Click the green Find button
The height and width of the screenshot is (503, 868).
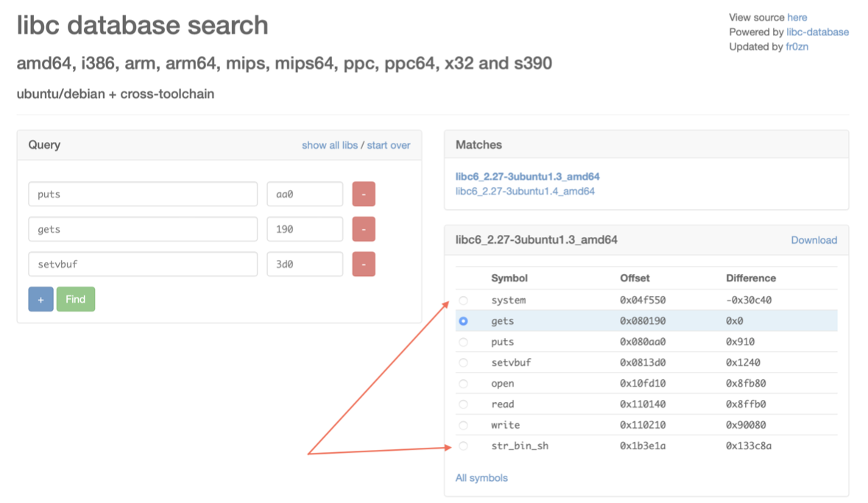point(75,299)
